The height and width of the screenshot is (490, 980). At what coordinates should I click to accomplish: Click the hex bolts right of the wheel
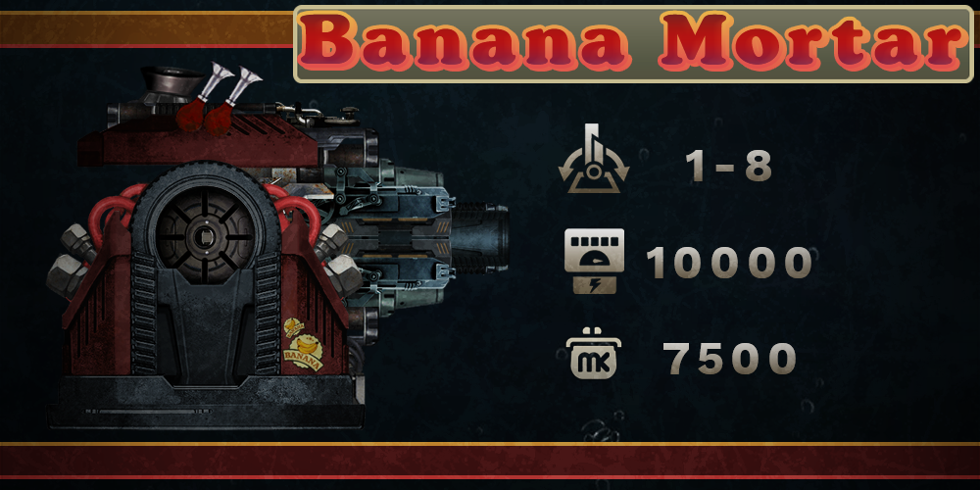[x=338, y=258]
